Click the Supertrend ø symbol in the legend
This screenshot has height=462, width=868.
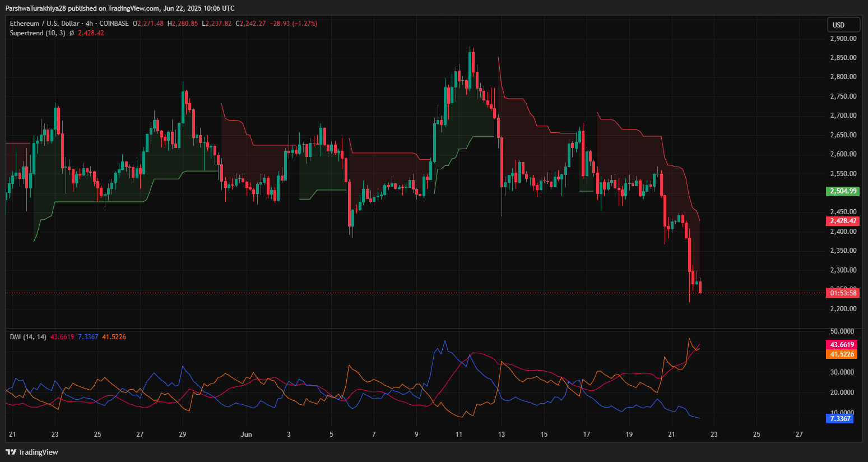pyautogui.click(x=72, y=33)
